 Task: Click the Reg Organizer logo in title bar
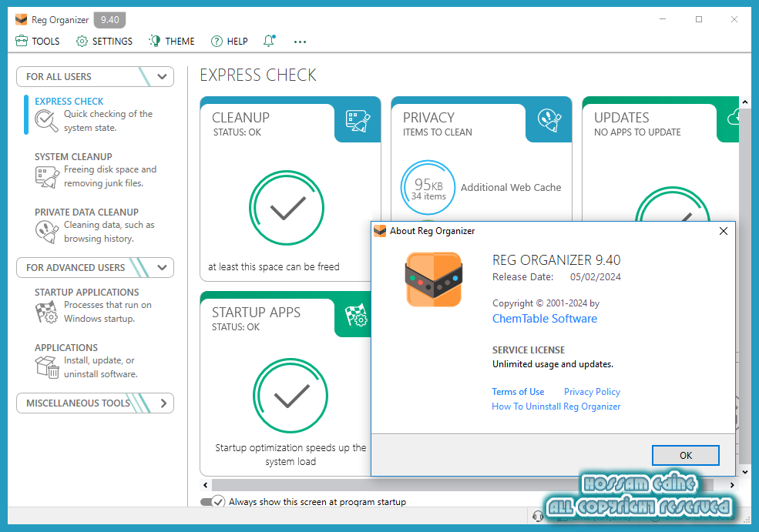coord(21,20)
